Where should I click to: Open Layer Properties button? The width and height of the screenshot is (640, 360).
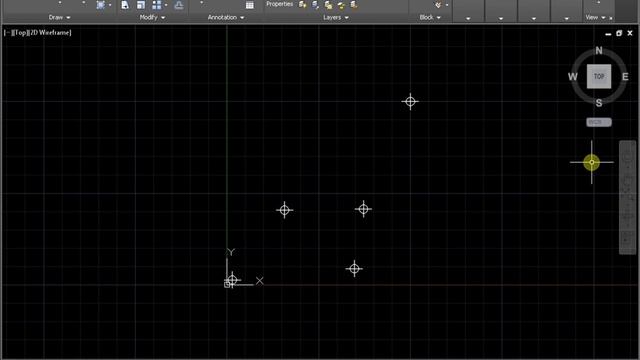(280, 4)
